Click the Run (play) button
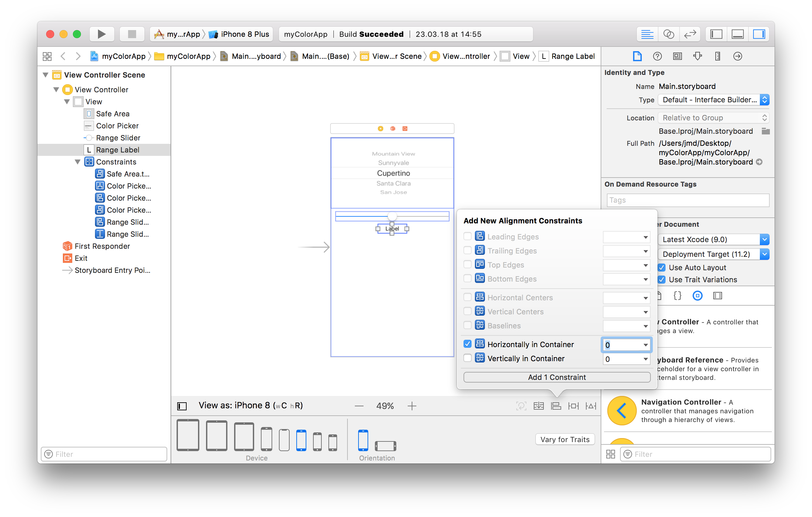 coord(102,34)
